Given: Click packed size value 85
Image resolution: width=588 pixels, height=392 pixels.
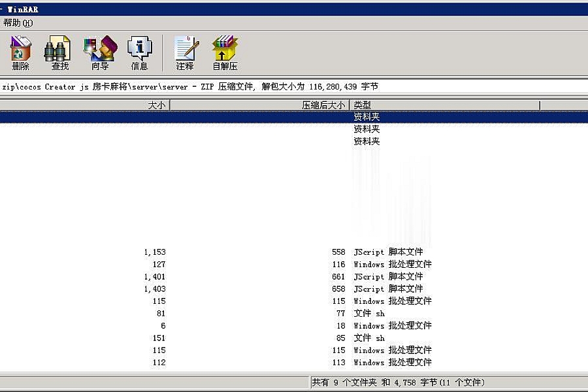Looking at the screenshot, I should (x=340, y=338).
